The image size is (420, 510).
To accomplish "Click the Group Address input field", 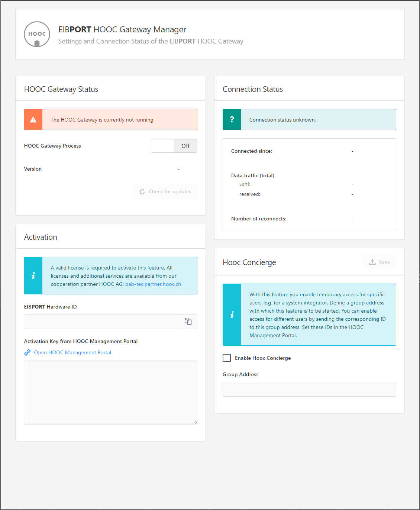I will (x=309, y=389).
